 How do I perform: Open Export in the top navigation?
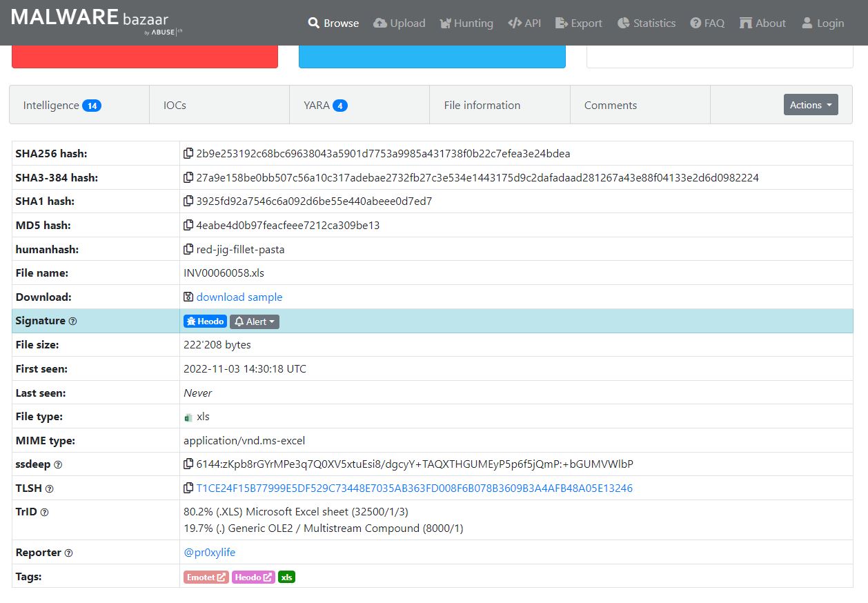point(578,23)
